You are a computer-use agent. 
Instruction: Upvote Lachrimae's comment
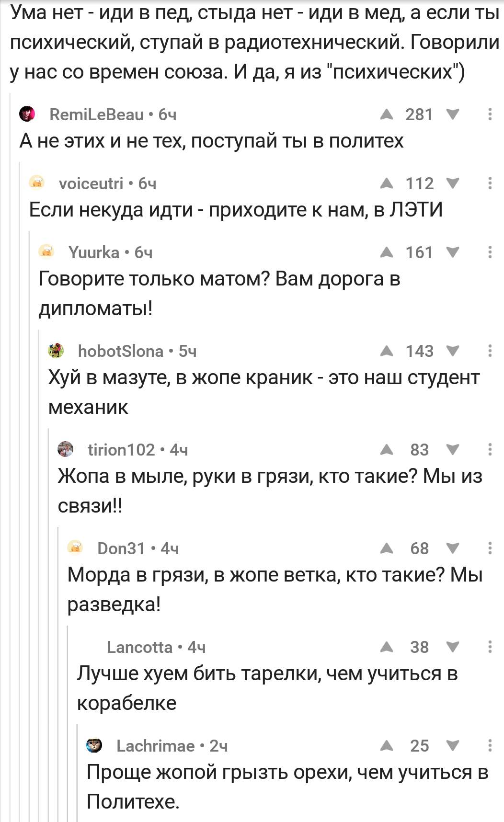(386, 746)
